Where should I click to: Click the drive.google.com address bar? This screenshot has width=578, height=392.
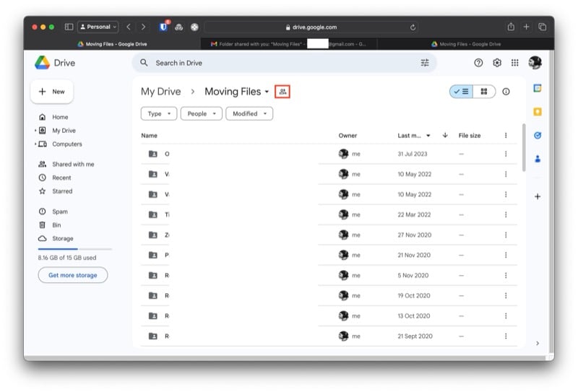tap(311, 27)
